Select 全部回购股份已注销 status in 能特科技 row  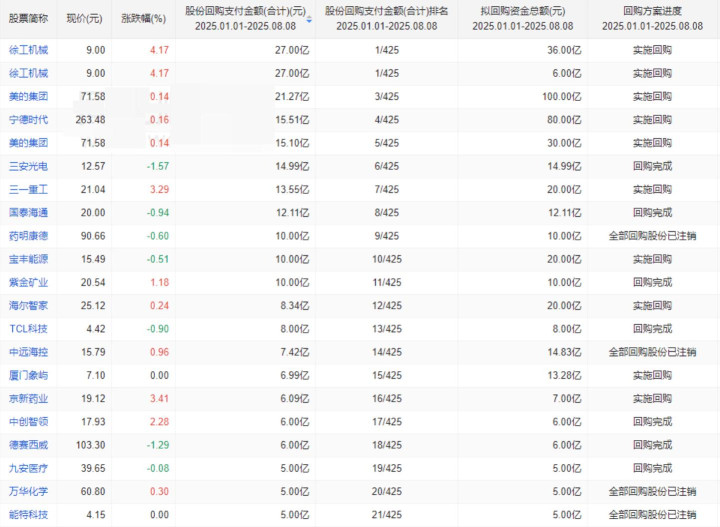(652, 515)
